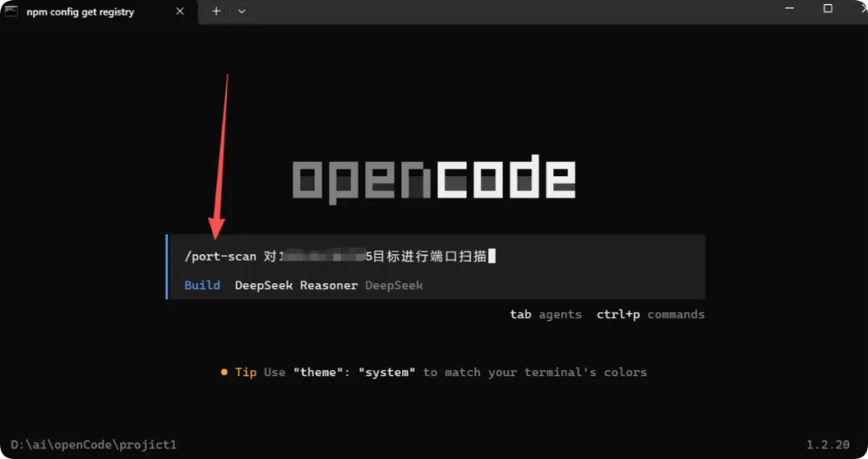Click the Tip text about theme system
The height and width of the screenshot is (459, 868).
(440, 372)
